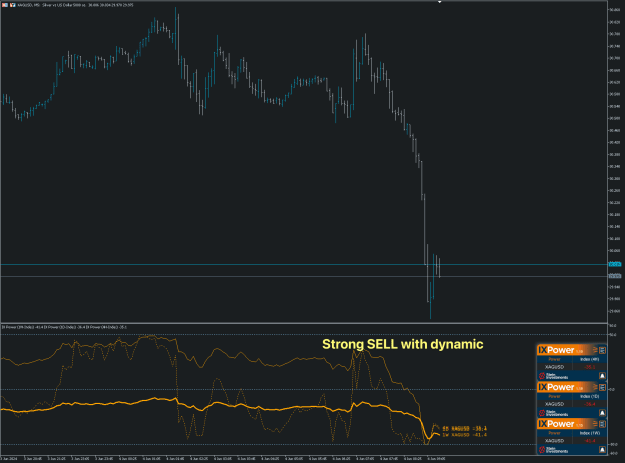Click the orange arrows icon in the 4H IX Power header
This screenshot has width=625, height=463.
(x=595, y=350)
